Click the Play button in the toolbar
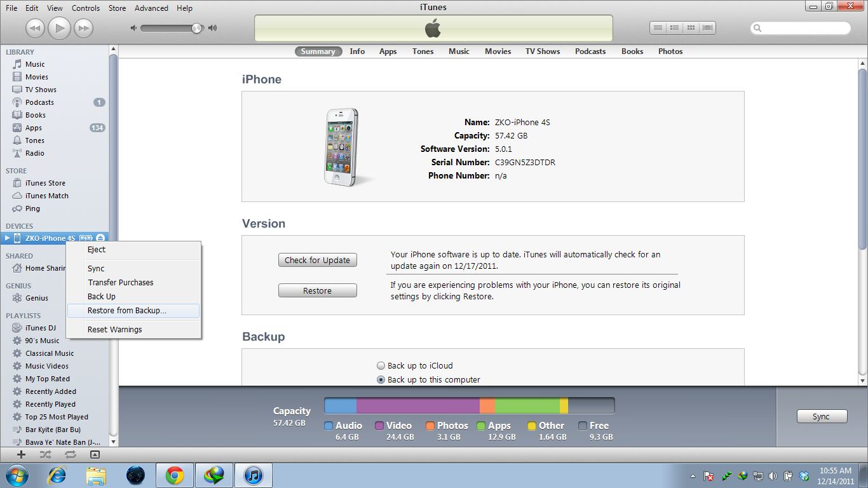The width and height of the screenshot is (868, 488). tap(60, 27)
